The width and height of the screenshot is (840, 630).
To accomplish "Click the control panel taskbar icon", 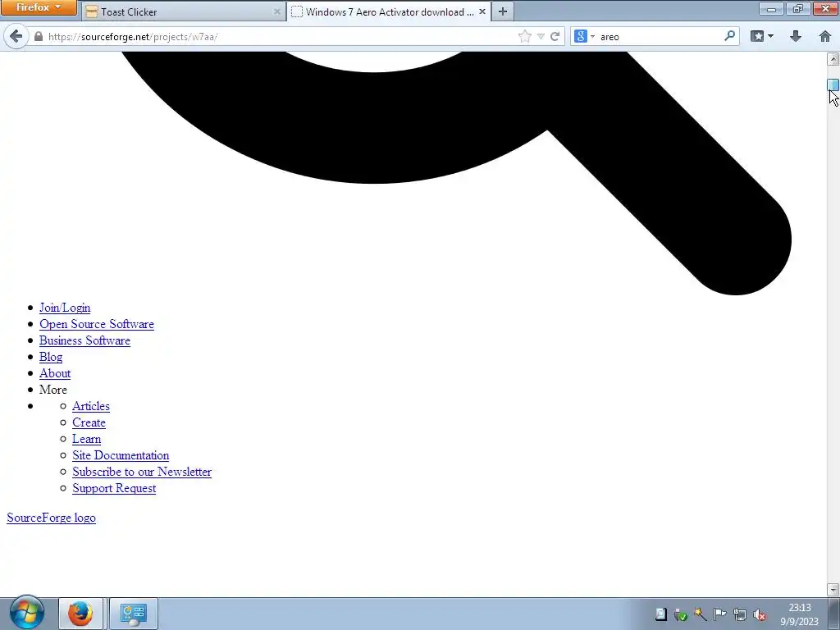I will (134, 614).
